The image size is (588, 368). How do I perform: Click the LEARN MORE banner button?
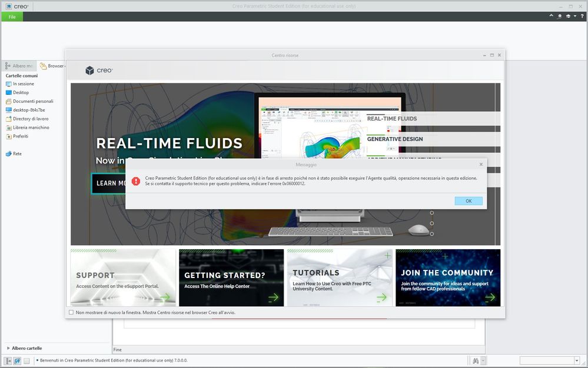109,183
